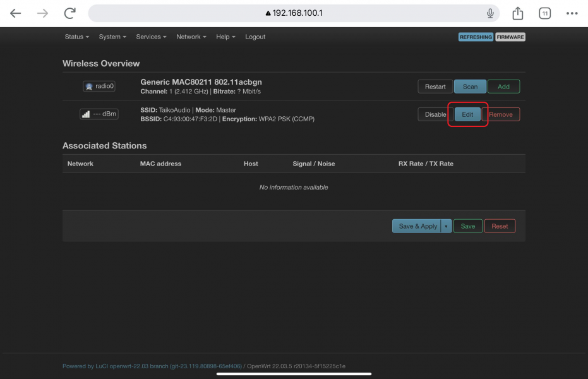
Task: Open the Status dropdown menu
Action: point(76,37)
